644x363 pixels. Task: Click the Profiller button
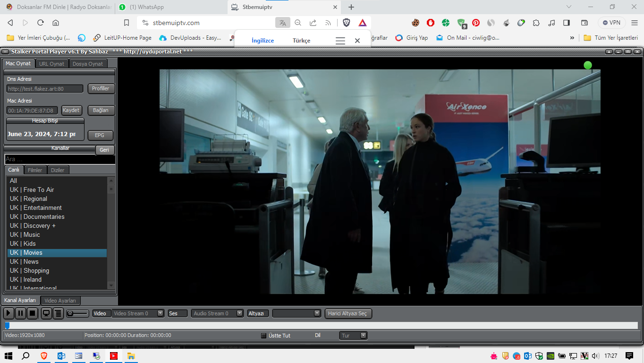pyautogui.click(x=101, y=88)
